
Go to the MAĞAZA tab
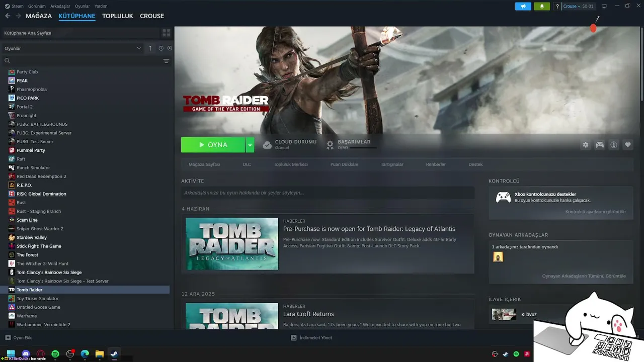pyautogui.click(x=39, y=16)
